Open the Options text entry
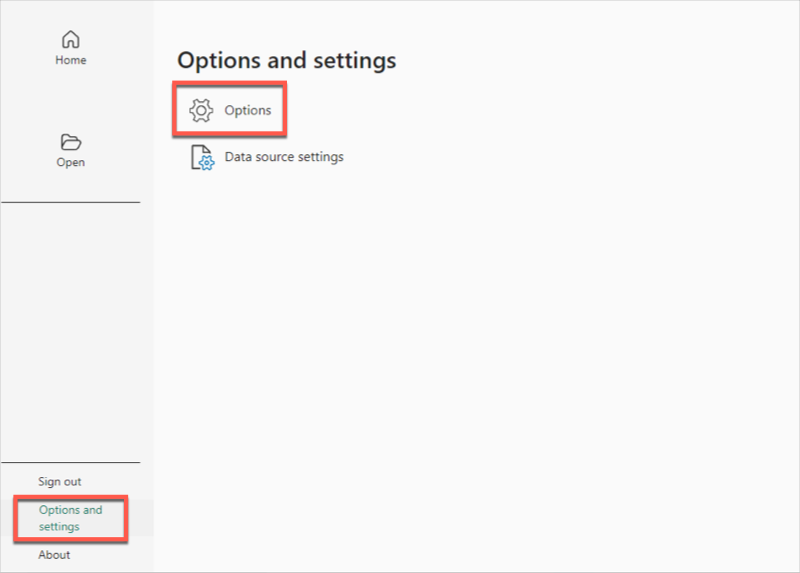Viewport: 800px width, 573px height. [x=248, y=110]
